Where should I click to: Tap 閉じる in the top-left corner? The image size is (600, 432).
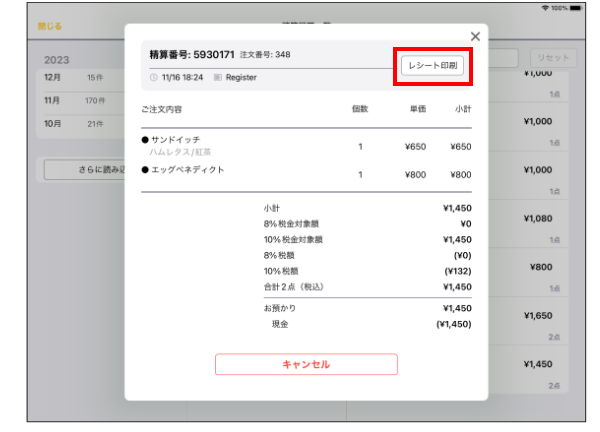click(x=50, y=26)
